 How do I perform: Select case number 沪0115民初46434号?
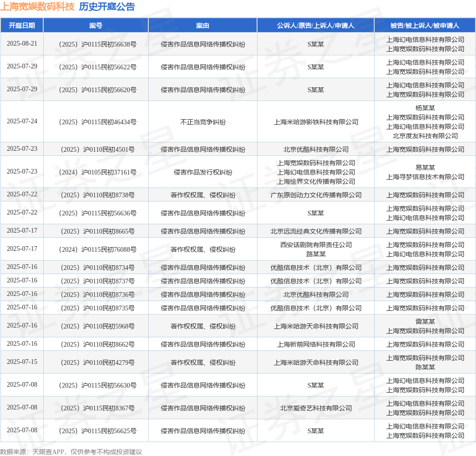(x=98, y=122)
